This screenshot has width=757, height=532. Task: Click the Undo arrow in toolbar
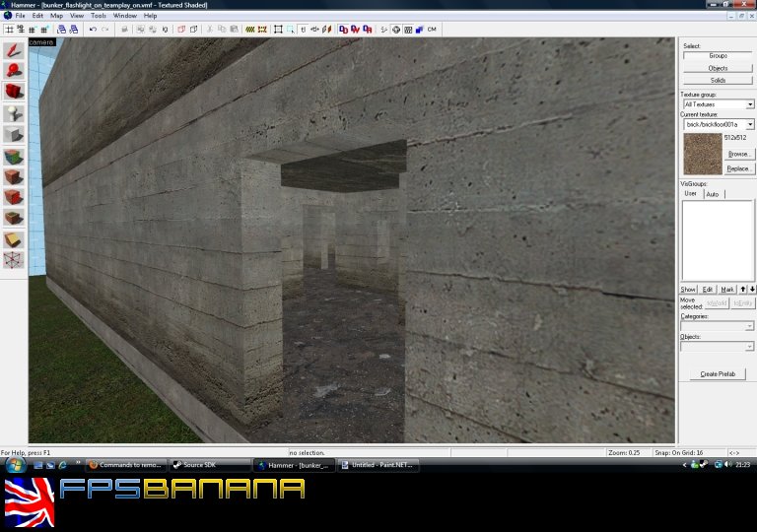click(92, 30)
